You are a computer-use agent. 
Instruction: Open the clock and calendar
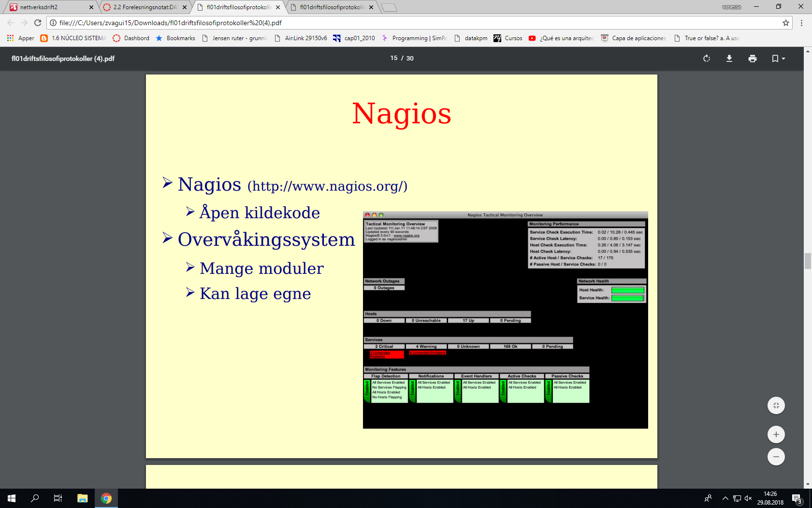click(x=770, y=498)
